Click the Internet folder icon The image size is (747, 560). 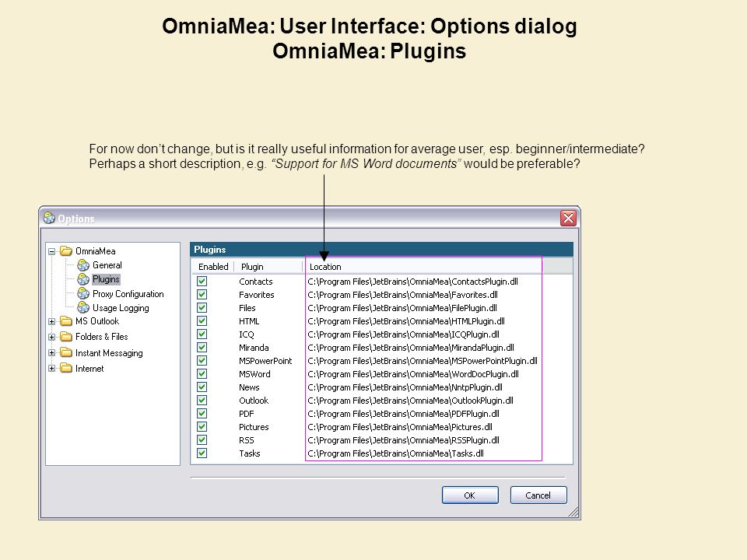66,368
